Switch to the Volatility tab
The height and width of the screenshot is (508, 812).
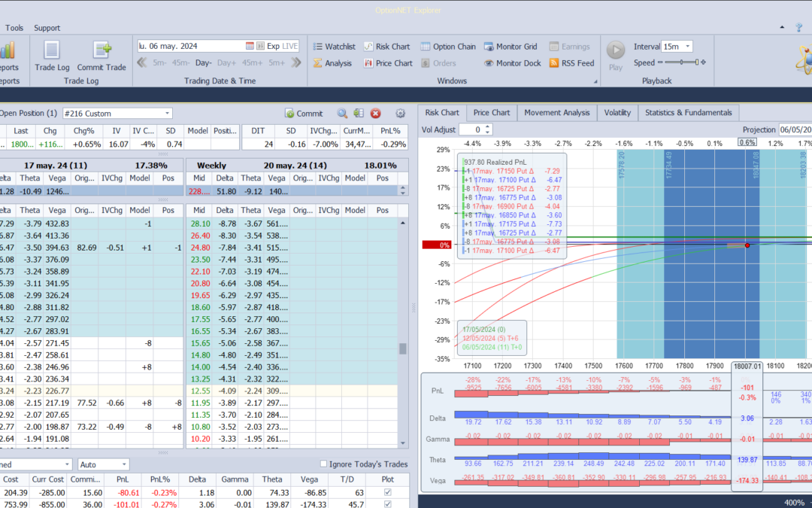(x=617, y=112)
